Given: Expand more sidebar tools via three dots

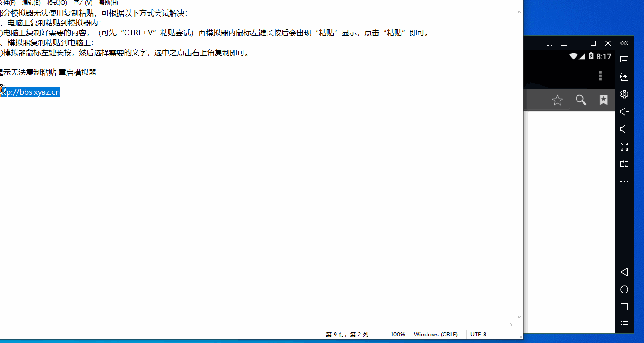Looking at the screenshot, I should [x=624, y=182].
